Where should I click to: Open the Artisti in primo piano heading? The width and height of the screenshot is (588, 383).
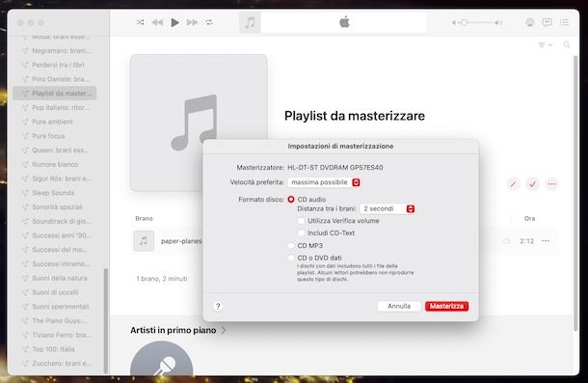pos(174,331)
